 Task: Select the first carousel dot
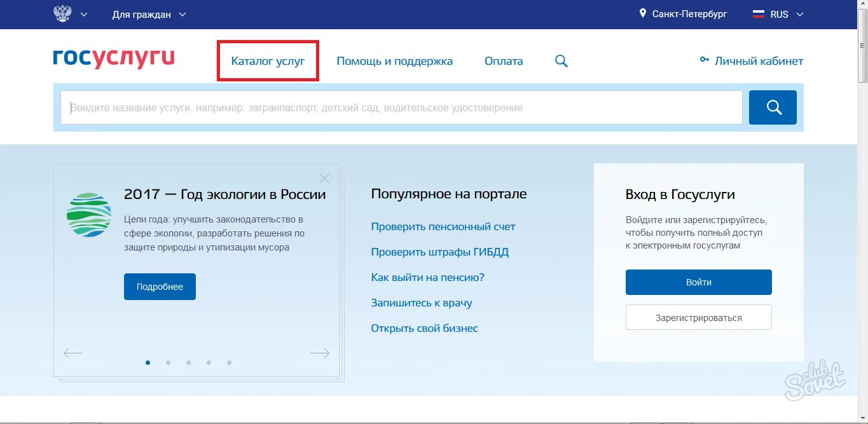coord(148,362)
